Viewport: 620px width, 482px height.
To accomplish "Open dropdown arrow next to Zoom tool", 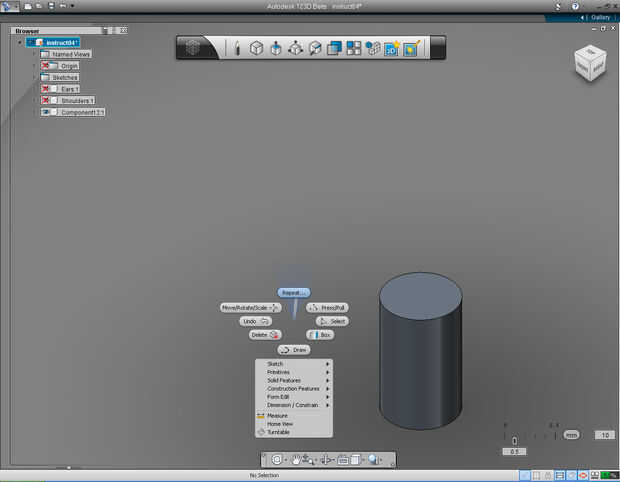I will click(316, 460).
